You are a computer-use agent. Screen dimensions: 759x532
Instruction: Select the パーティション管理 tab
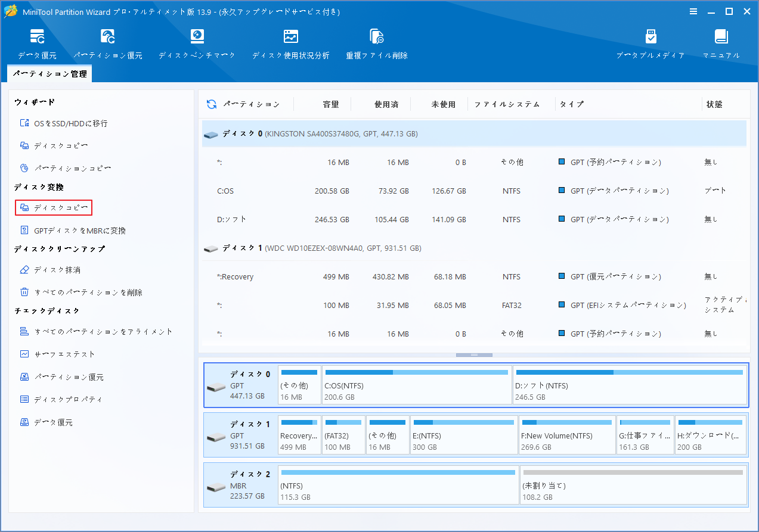[49, 74]
